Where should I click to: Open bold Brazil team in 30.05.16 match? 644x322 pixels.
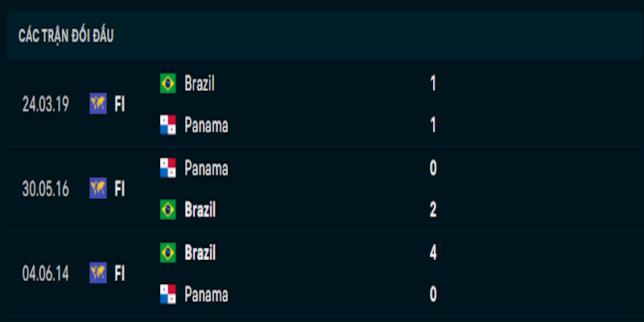[x=200, y=210]
